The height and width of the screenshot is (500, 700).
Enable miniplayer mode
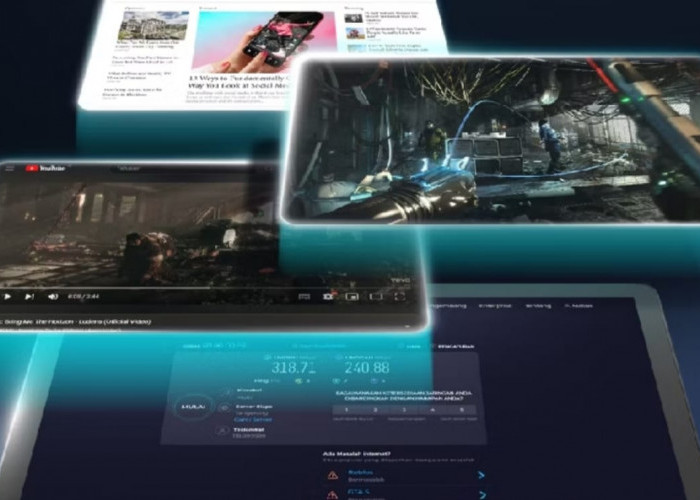352,296
